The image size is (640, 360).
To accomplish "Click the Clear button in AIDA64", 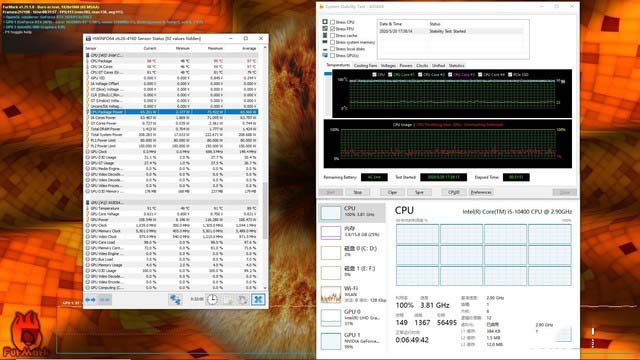I will click(x=392, y=192).
